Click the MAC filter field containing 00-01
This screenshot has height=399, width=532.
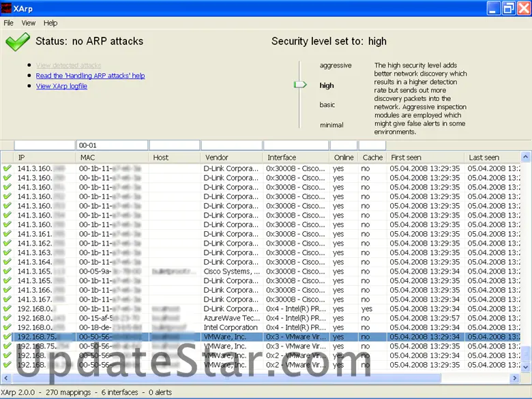(111, 145)
